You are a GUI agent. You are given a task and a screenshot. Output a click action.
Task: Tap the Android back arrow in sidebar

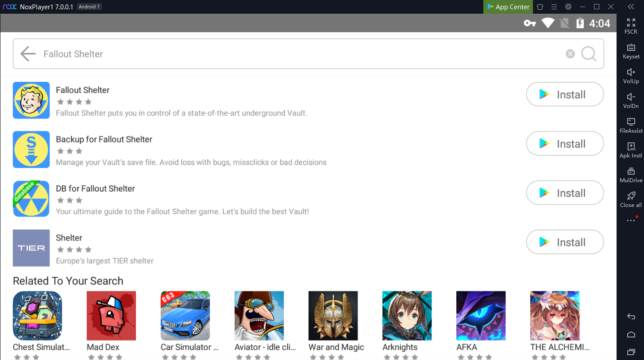coord(631,316)
